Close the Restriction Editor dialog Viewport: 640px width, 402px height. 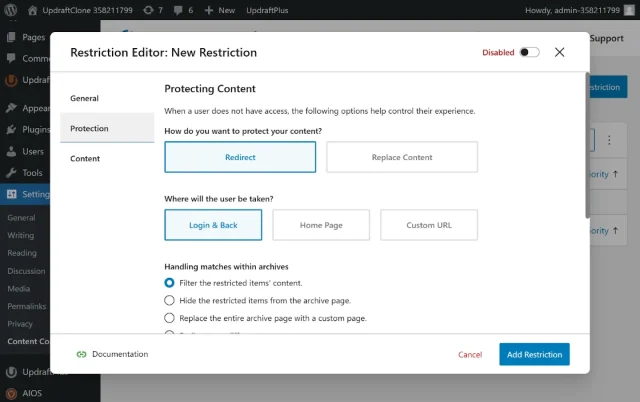[x=560, y=52]
